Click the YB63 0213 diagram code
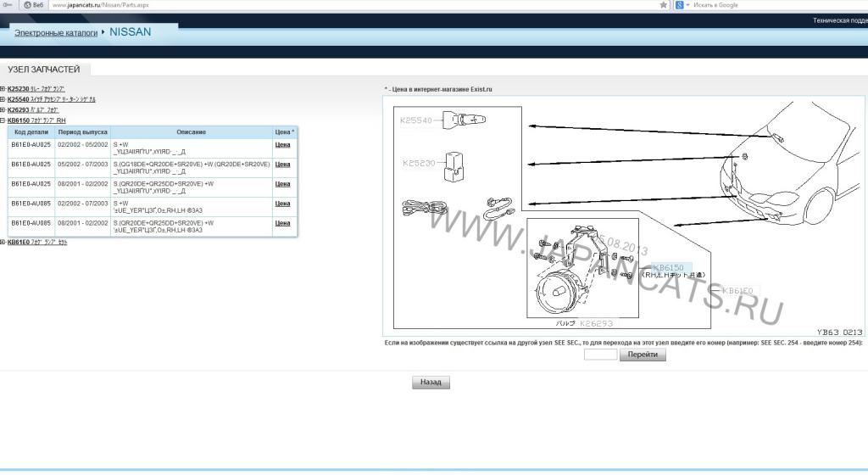Image resolution: width=868 pixels, height=475 pixels. click(839, 332)
